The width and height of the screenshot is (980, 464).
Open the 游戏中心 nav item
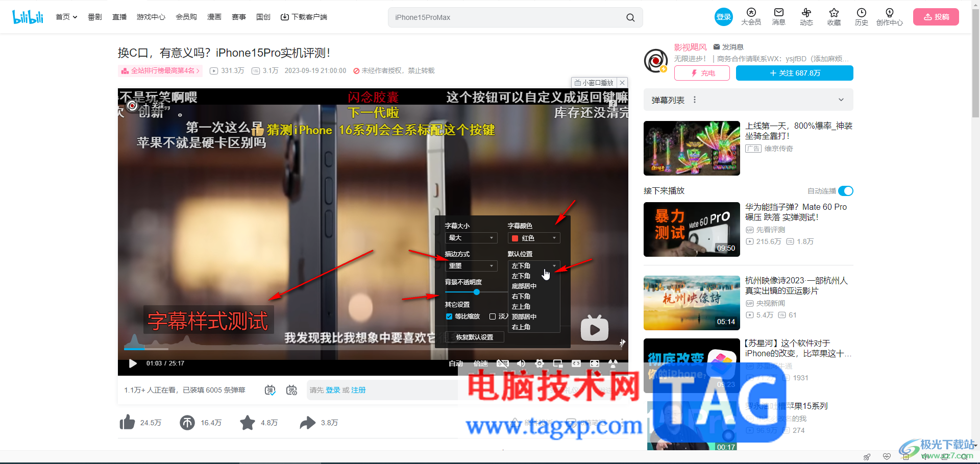[151, 17]
